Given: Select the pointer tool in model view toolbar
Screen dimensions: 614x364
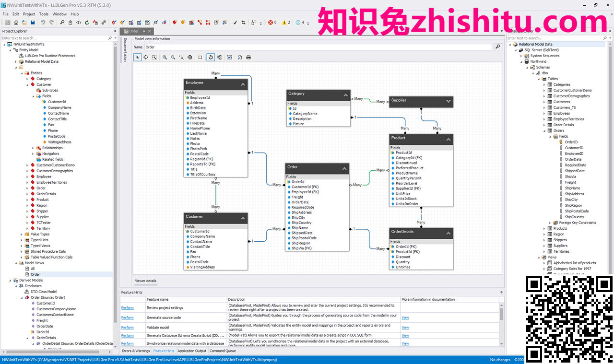Looking at the screenshot, I should [137, 57].
